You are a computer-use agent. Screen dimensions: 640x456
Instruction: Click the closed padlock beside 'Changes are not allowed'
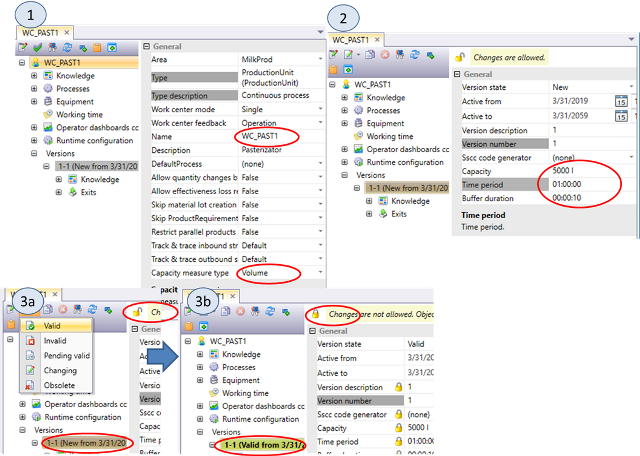(314, 314)
